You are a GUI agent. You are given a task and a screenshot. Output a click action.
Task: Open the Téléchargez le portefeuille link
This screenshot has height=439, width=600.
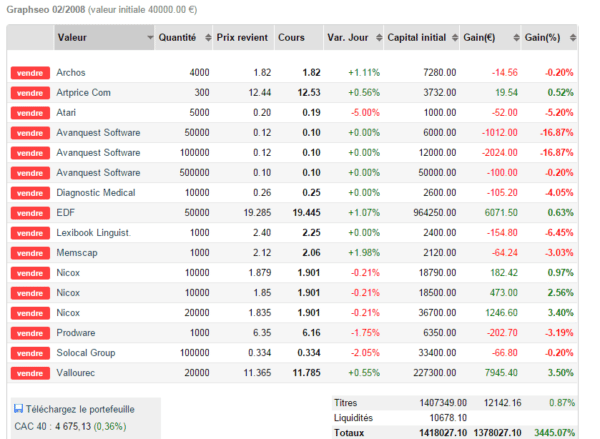pyautogui.click(x=80, y=409)
